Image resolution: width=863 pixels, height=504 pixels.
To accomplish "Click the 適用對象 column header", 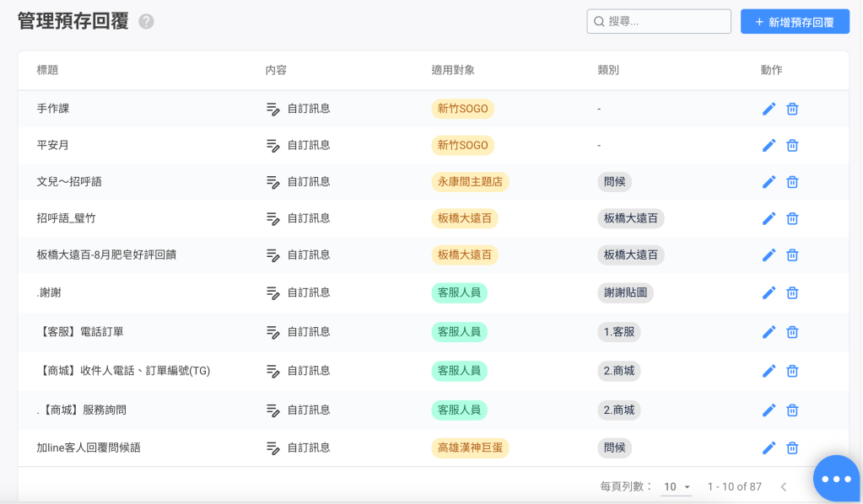I will click(453, 70).
